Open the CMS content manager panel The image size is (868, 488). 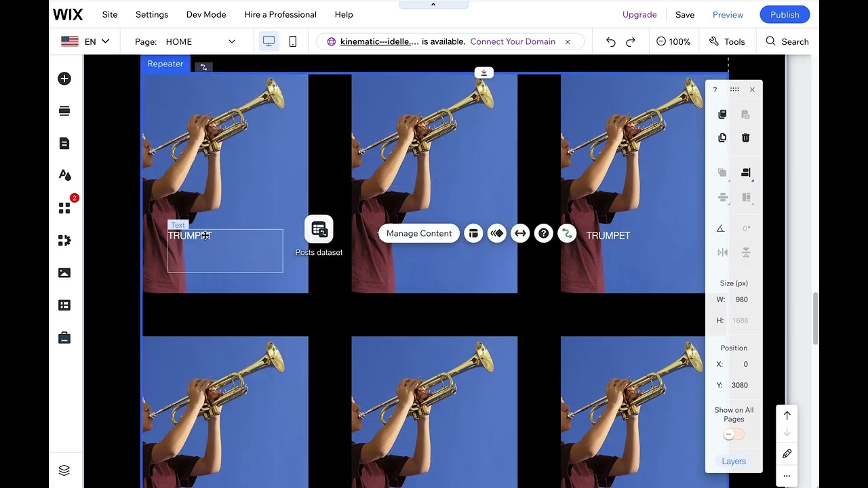(64, 305)
